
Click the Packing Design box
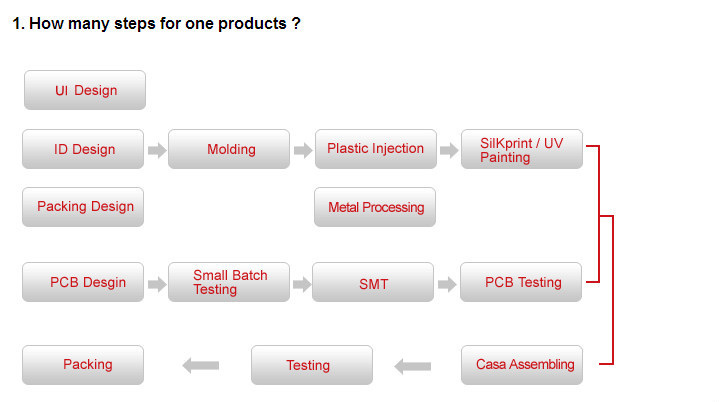[84, 207]
